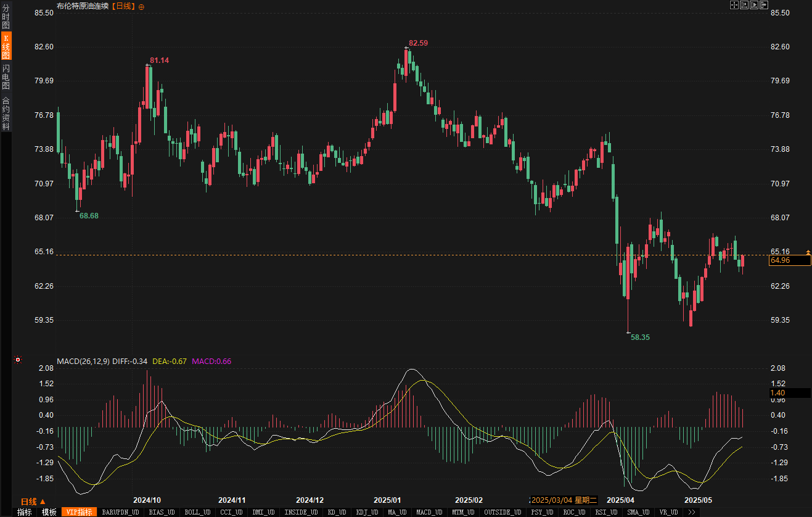Click the orange price alert marker icon

808,252
